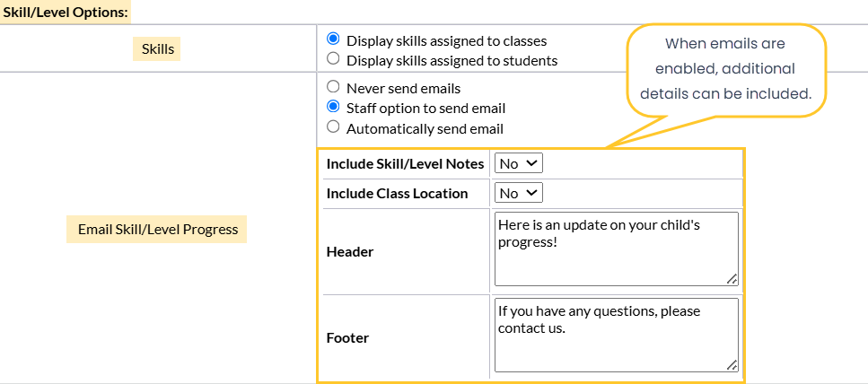Click the emails-enabled tooltip callout bubble
This screenshot has height=384, width=868.
pyautogui.click(x=723, y=69)
